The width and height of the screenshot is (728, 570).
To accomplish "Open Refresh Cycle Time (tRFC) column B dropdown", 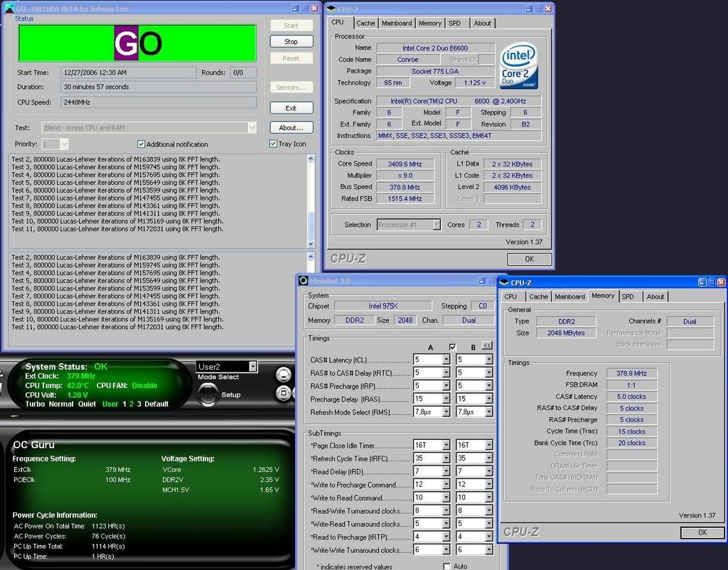I will click(489, 458).
